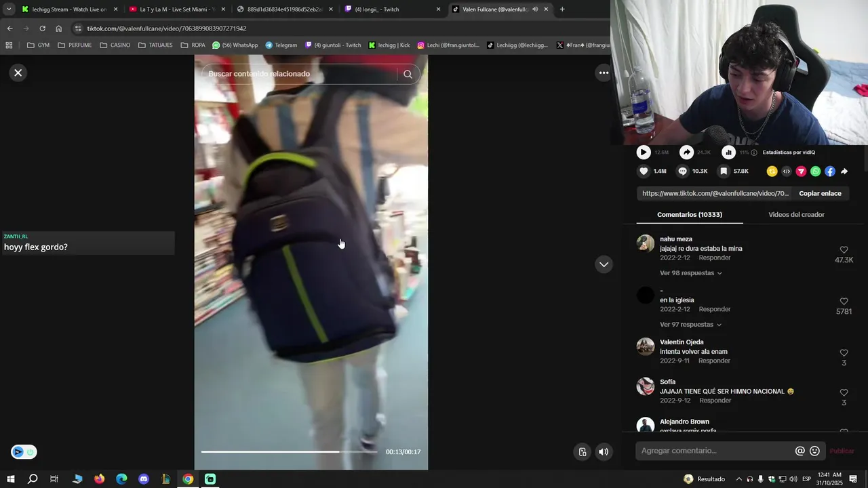This screenshot has width=868, height=488.
Task: Open Discord from the taskbar
Action: 144,479
